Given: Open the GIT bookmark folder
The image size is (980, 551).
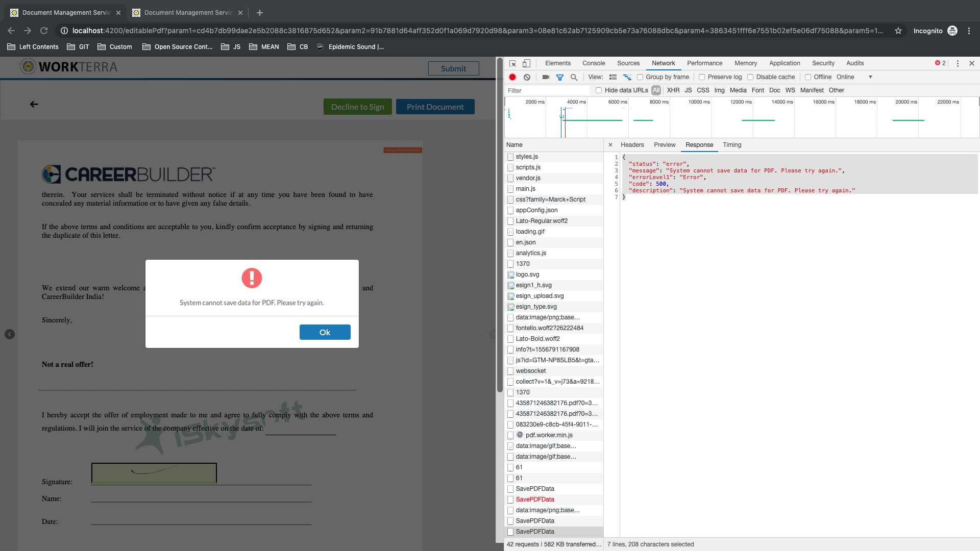Looking at the screenshot, I should [x=78, y=46].
